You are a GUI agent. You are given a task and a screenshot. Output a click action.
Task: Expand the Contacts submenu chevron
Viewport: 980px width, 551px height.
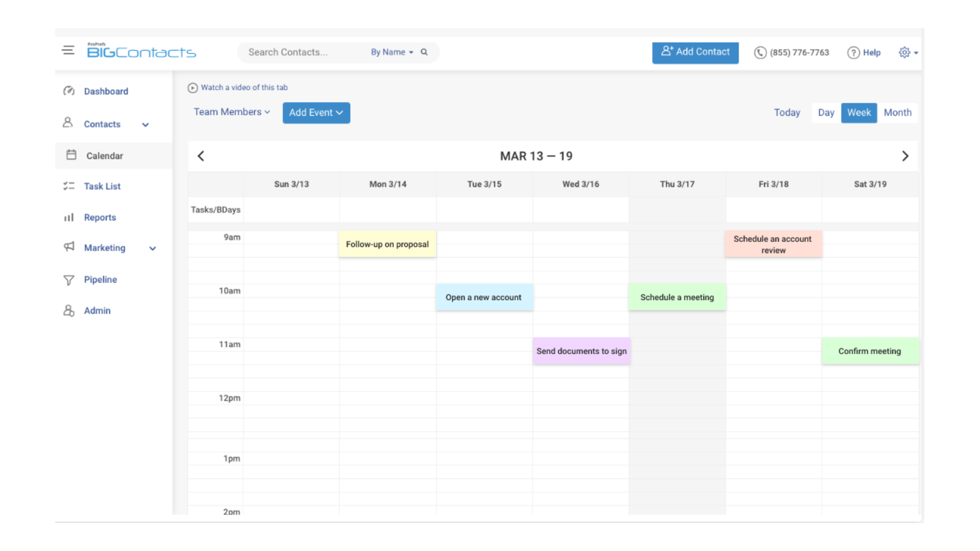coord(145,124)
